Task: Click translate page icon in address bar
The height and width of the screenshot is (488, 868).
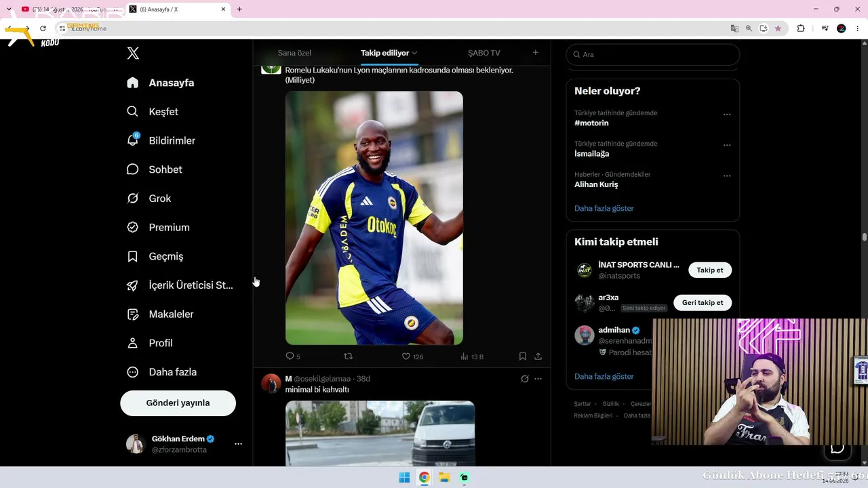Action: tap(734, 28)
